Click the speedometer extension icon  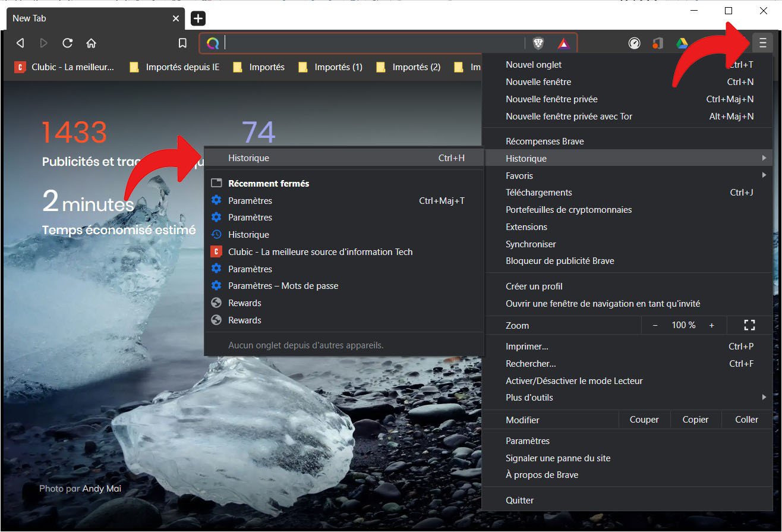[x=634, y=43]
